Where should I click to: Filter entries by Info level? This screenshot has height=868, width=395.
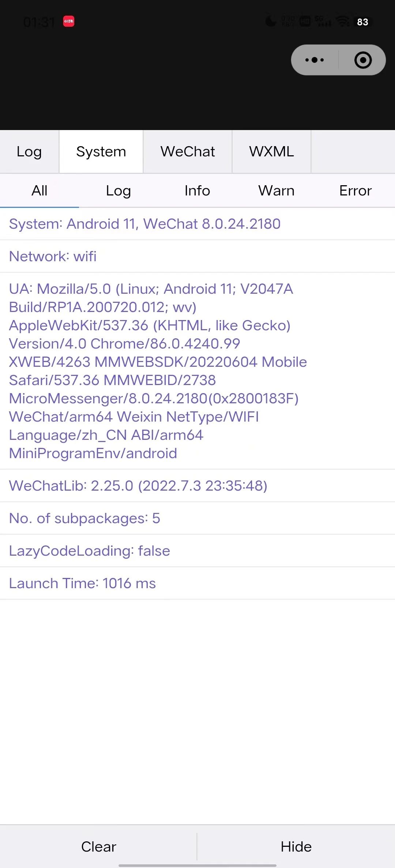point(197,191)
